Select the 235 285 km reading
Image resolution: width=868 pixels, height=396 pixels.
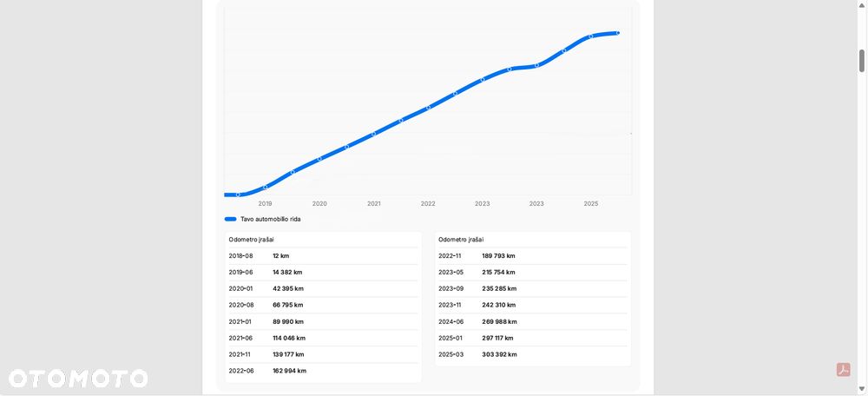[x=499, y=288]
